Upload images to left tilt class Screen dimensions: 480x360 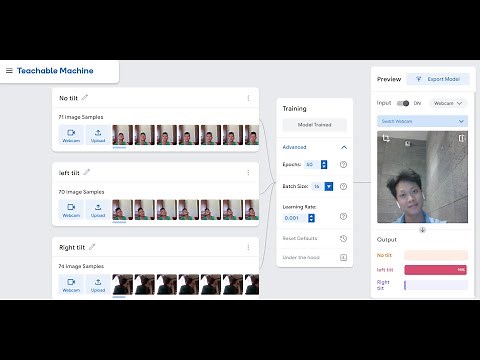pyautogui.click(x=98, y=210)
